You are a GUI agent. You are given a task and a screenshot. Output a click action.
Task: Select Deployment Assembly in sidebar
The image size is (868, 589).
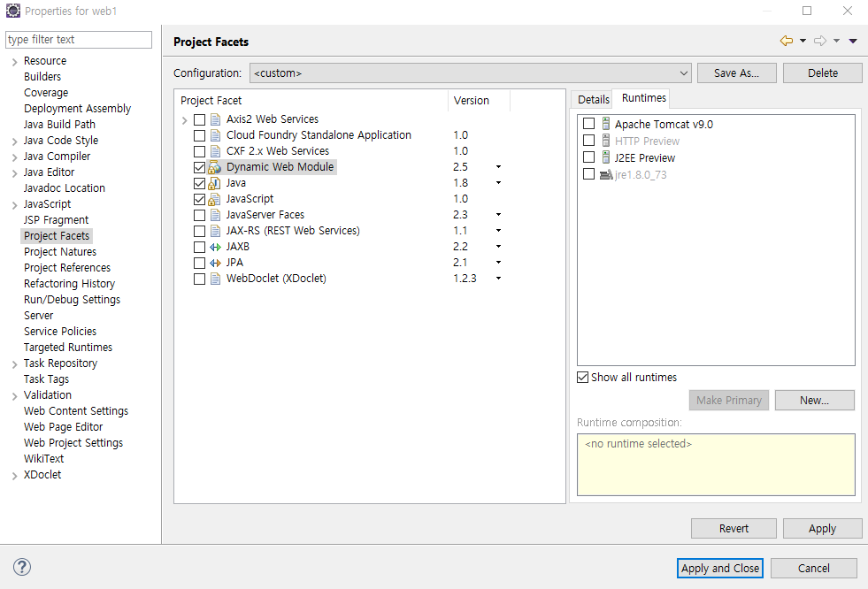point(77,109)
